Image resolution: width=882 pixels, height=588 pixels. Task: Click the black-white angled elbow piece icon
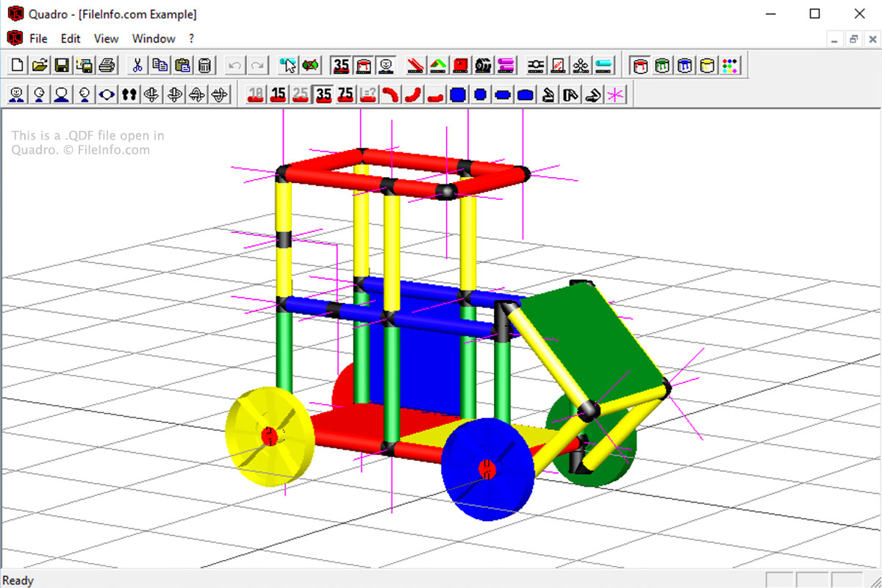point(593,94)
